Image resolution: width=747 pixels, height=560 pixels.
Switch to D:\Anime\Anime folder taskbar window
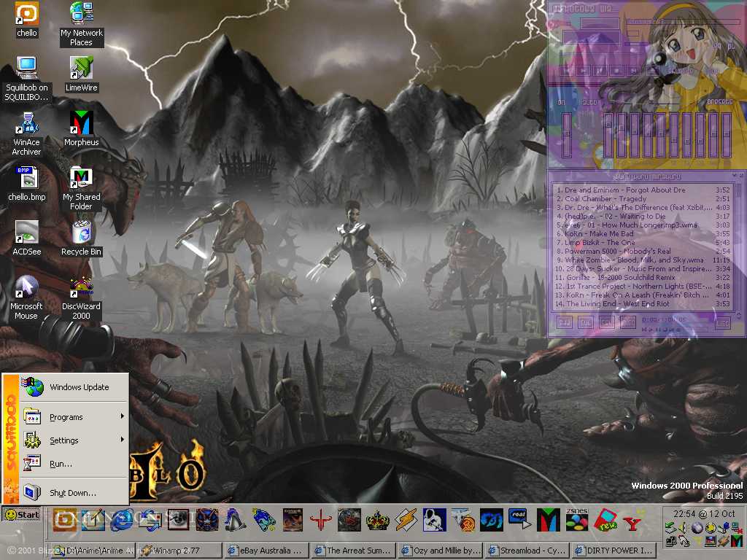tap(93, 551)
